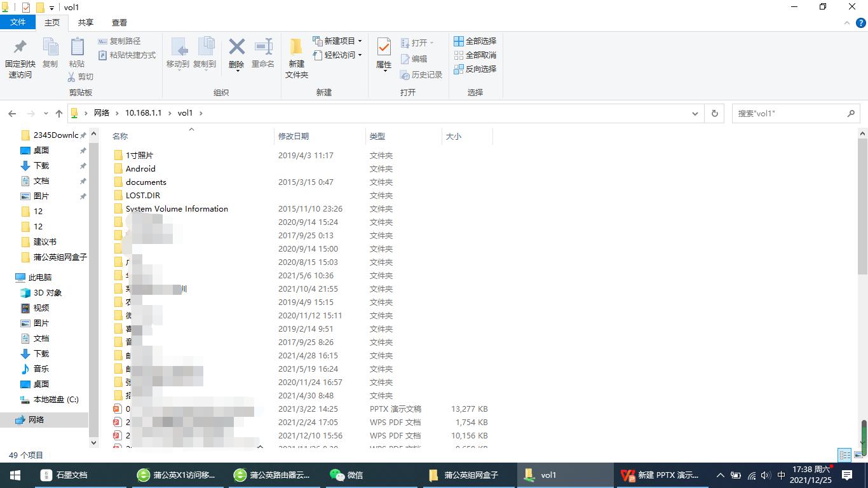The height and width of the screenshot is (488, 868).
Task: Select the 重命名 (Rename) ribbon icon
Action: click(x=262, y=57)
